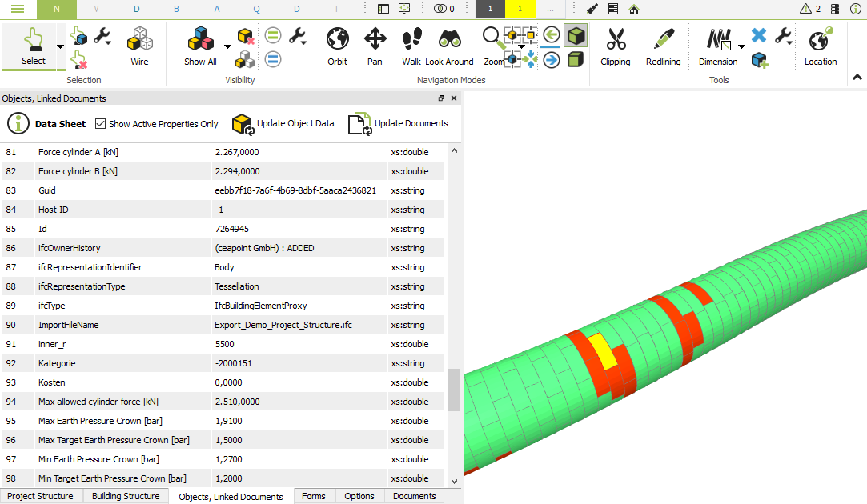867x504 pixels.
Task: Toggle Show Active Properties Only checkbox
Action: pos(100,124)
